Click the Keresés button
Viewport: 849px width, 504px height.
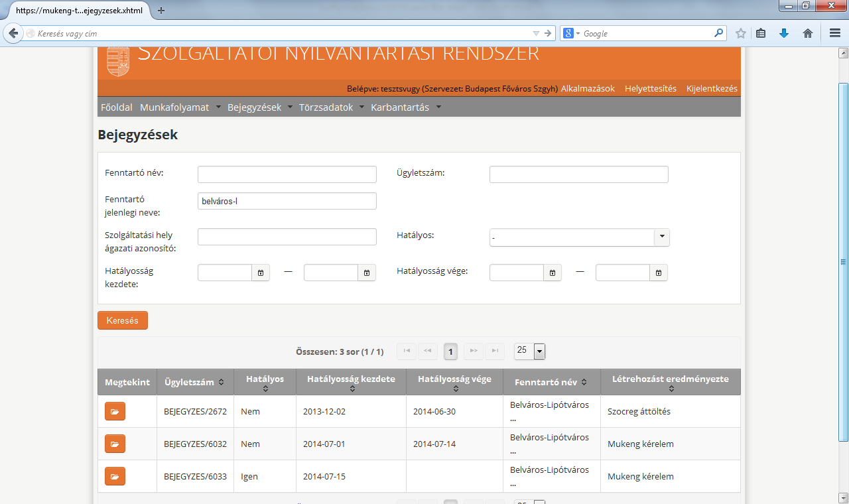(x=123, y=320)
